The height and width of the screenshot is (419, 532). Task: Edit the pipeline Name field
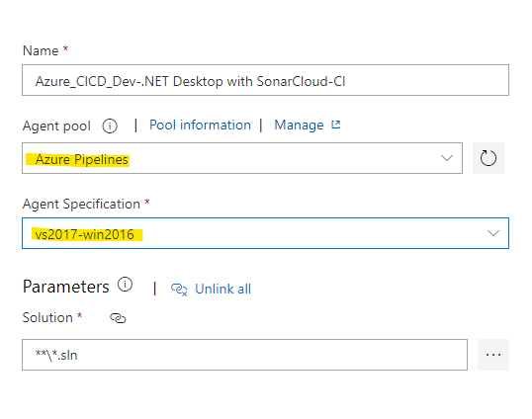[265, 80]
